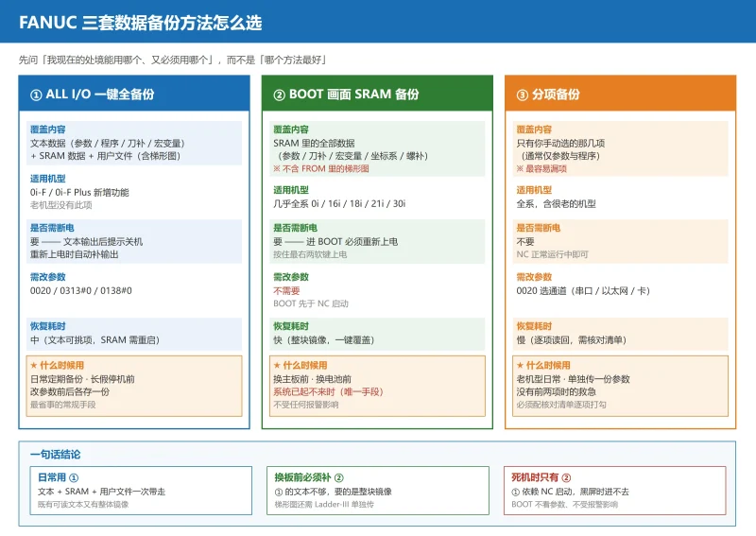Click '日常定期备份 · 长假停机前' line
The width and height of the screenshot is (756, 536).
[82, 379]
